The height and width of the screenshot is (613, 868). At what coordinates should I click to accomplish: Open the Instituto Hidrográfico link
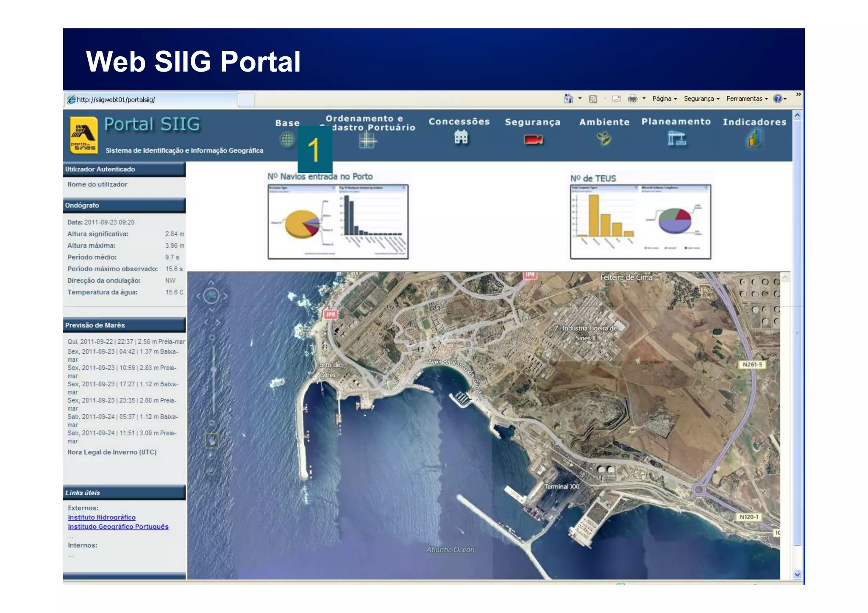102,517
